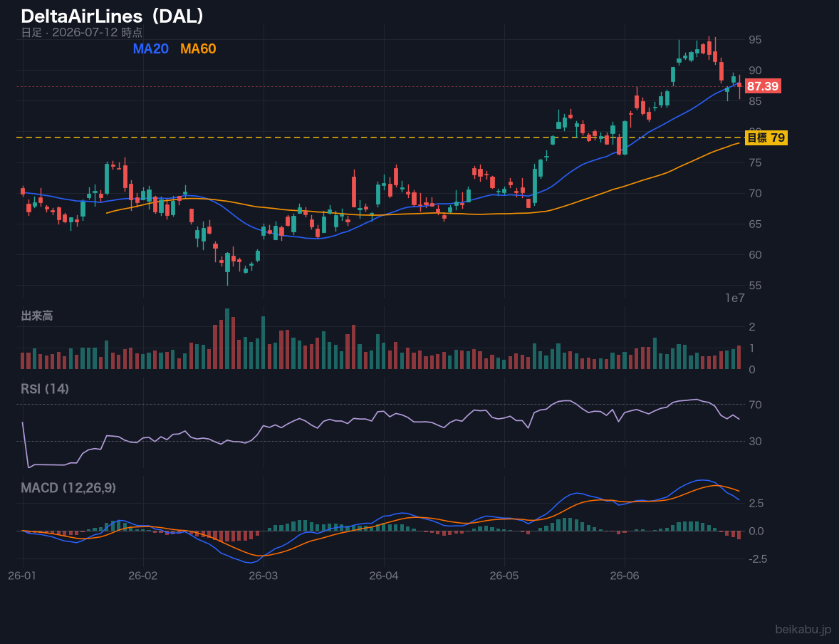Click the 26-03 date axis label
Image resolution: width=839 pixels, height=644 pixels.
tap(264, 576)
